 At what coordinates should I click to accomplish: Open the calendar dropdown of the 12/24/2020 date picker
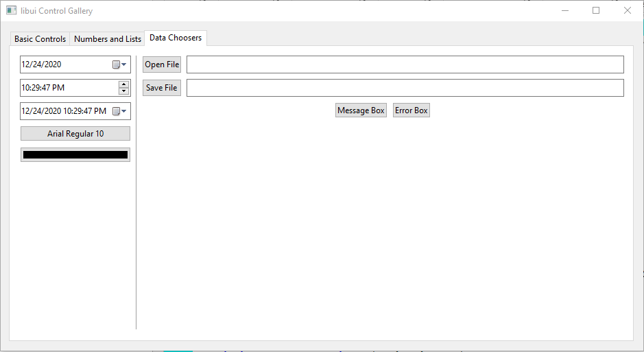pyautogui.click(x=120, y=64)
